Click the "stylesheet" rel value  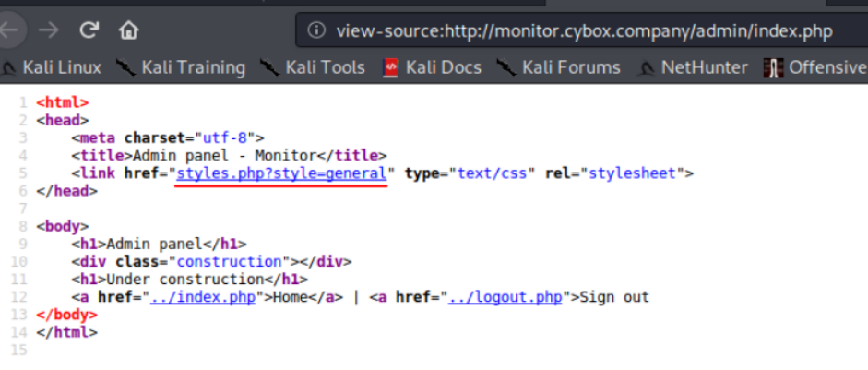(x=636, y=173)
